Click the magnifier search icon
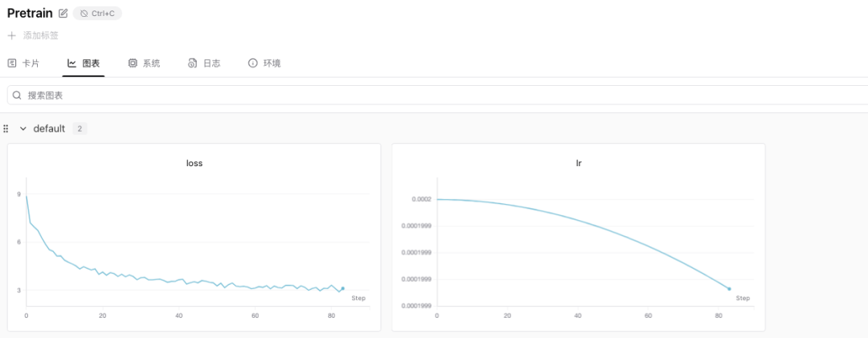 click(17, 96)
